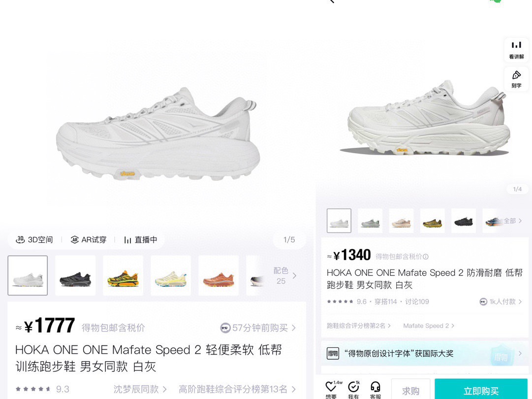
Task: Tap the 立即购买 button
Action: coord(481,390)
